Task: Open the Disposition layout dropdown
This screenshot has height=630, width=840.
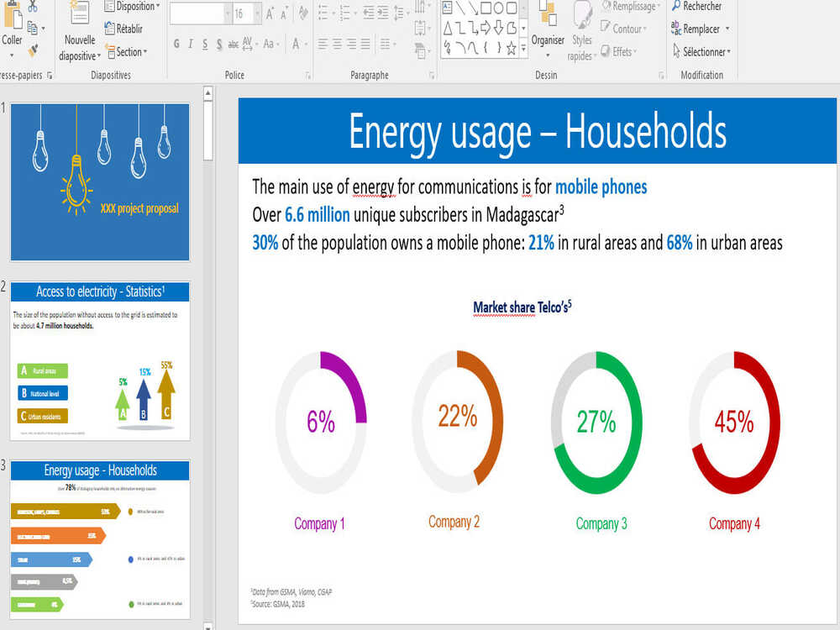Action: point(132,7)
